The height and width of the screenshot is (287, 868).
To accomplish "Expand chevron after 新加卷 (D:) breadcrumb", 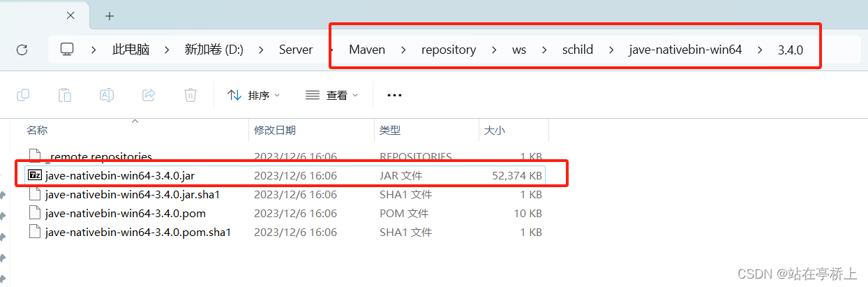I will [262, 50].
